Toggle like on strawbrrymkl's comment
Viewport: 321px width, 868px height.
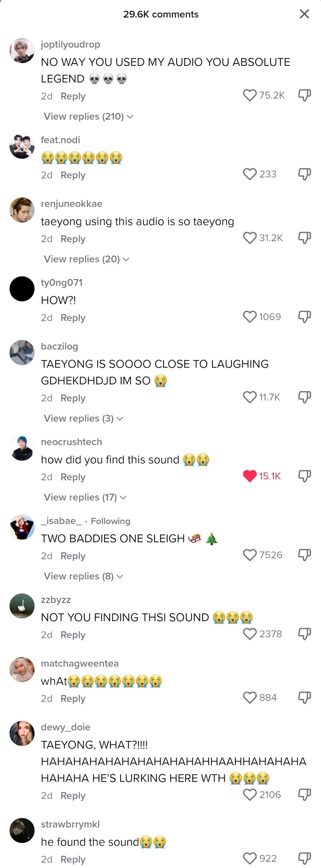[x=249, y=859]
